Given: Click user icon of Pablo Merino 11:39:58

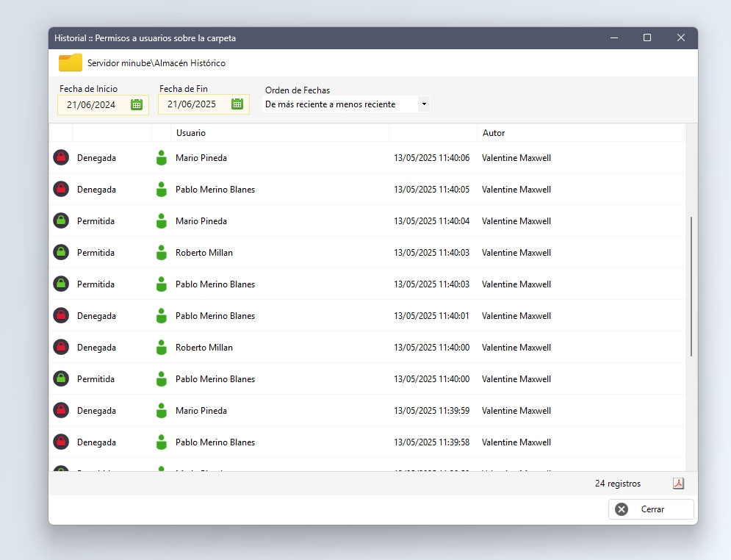Looking at the screenshot, I should 162,442.
